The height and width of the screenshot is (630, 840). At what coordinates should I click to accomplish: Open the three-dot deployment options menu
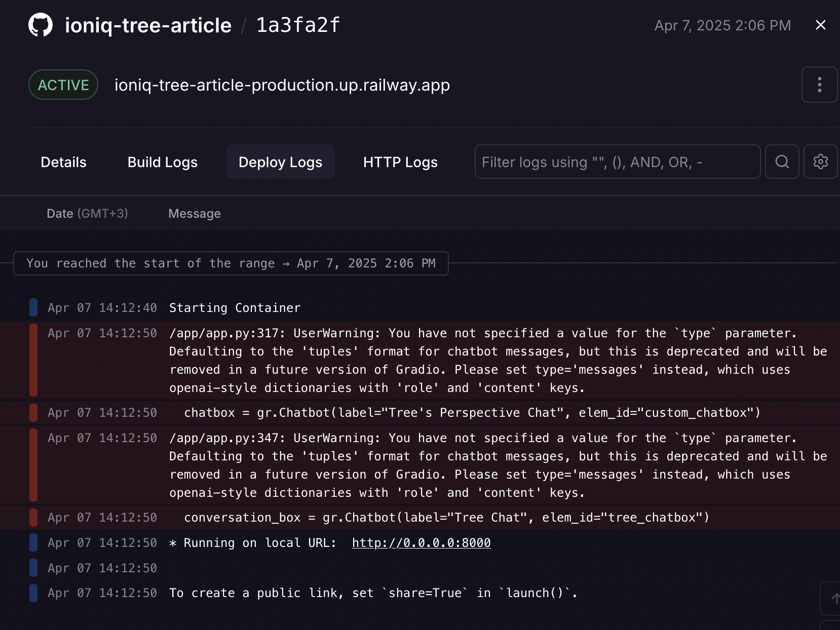click(x=819, y=85)
